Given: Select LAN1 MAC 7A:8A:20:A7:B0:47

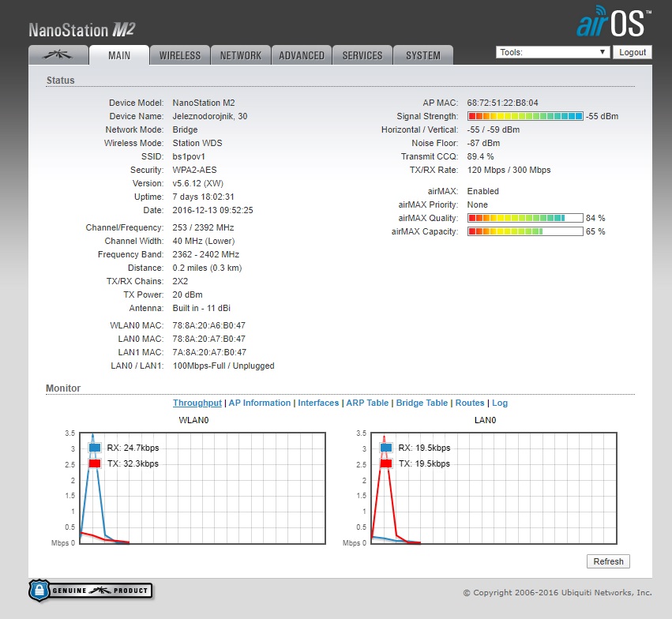Looking at the screenshot, I should click(209, 352).
